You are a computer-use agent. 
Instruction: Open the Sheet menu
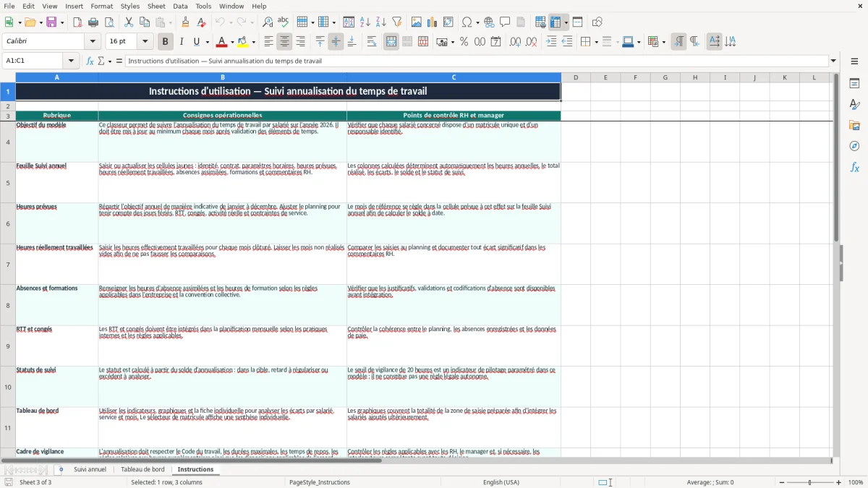pos(156,6)
